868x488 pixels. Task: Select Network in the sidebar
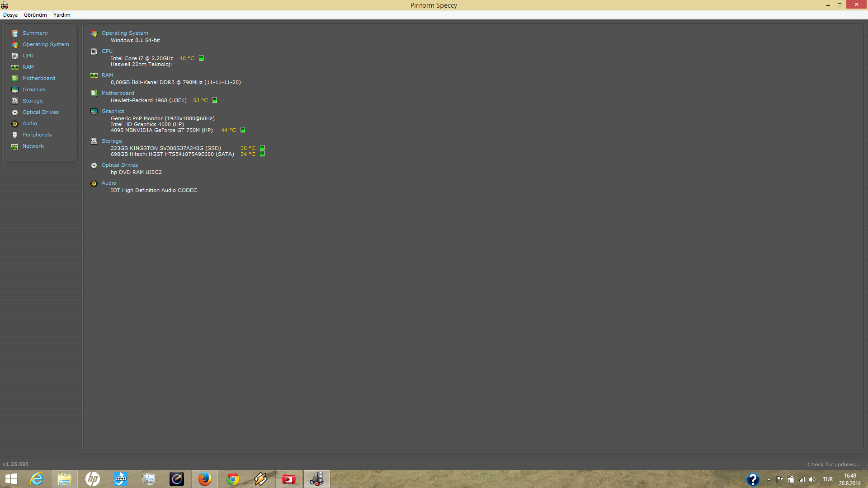[33, 146]
